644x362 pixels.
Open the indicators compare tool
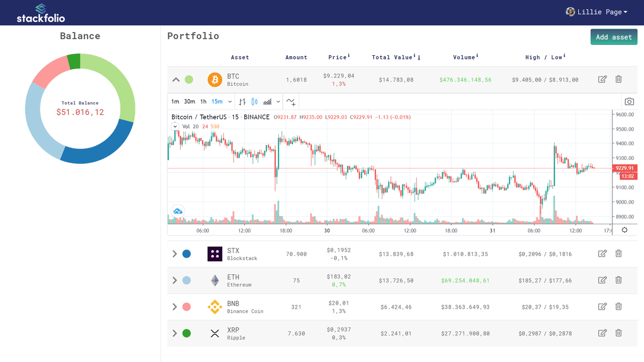[291, 102]
